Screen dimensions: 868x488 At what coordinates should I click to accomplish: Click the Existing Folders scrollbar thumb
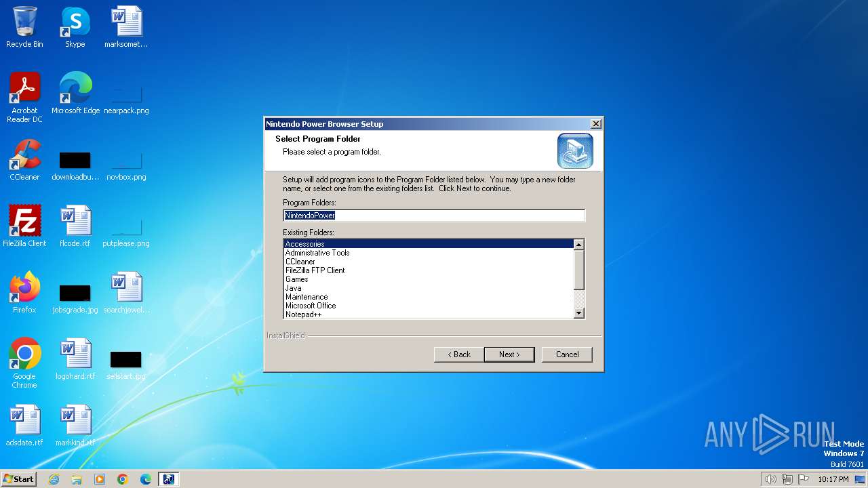coord(579,270)
